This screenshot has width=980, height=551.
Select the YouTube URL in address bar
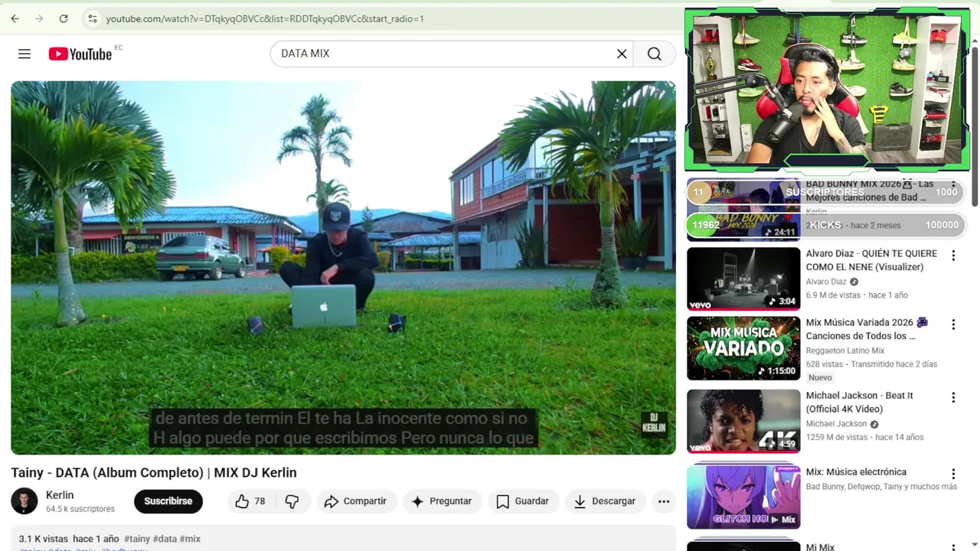(265, 18)
